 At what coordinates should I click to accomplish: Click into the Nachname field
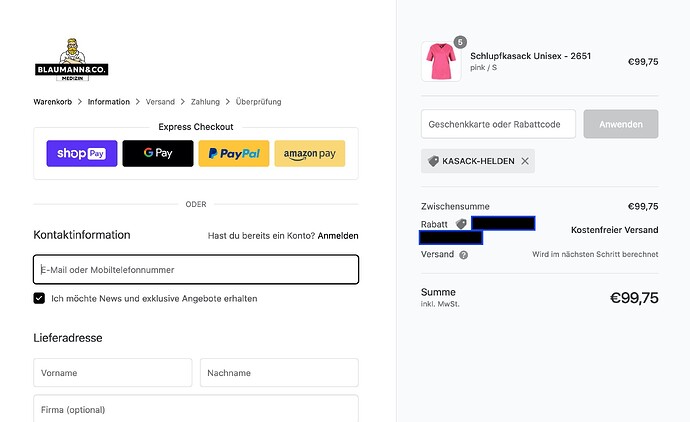click(279, 373)
